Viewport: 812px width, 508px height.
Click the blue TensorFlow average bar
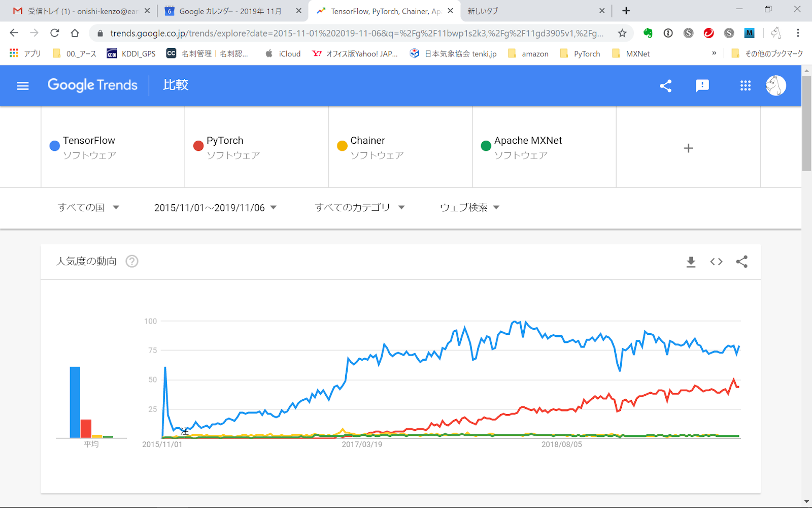[75, 402]
